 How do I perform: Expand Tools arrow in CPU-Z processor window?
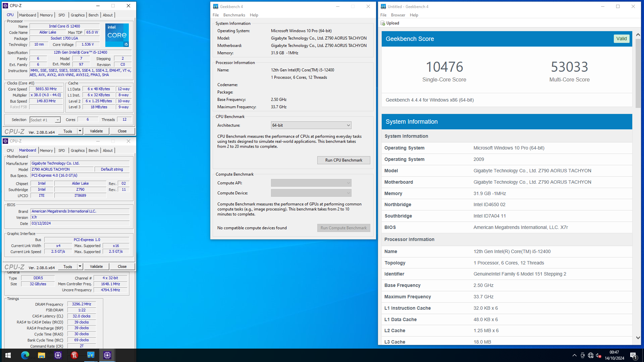[x=80, y=131]
